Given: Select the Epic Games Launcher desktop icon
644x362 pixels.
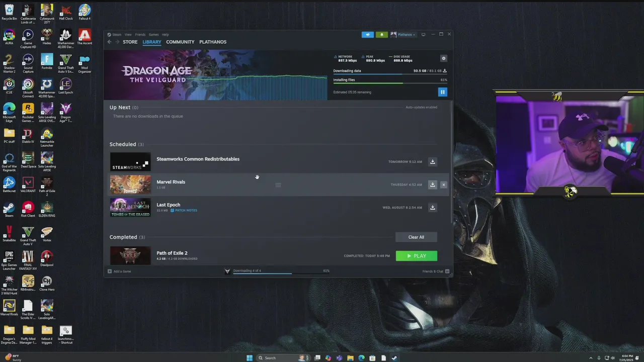Looking at the screenshot, I should pyautogui.click(x=9, y=260).
